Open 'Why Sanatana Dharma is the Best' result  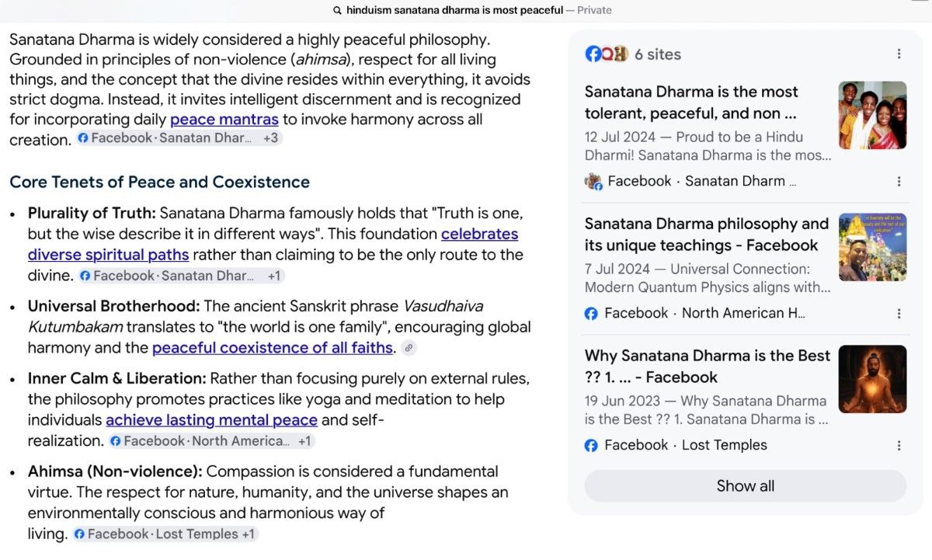click(x=708, y=367)
